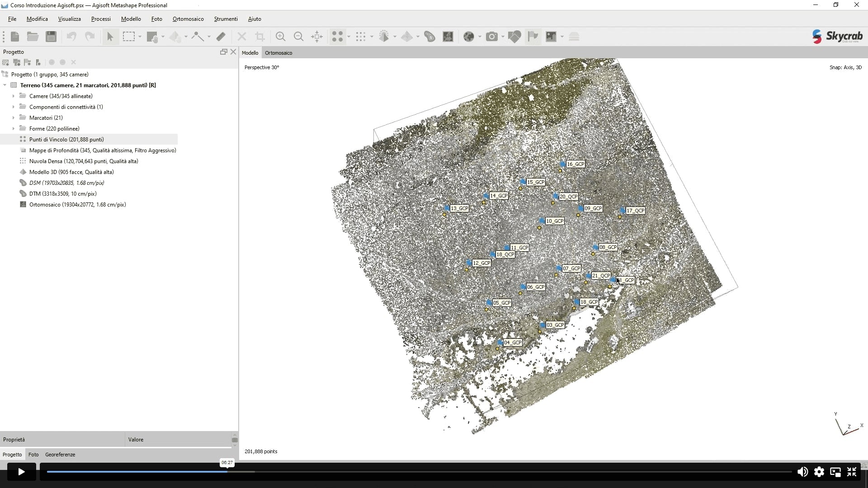Toggle the Show markers flag button
Viewport: 868px width, 488px height.
click(533, 37)
